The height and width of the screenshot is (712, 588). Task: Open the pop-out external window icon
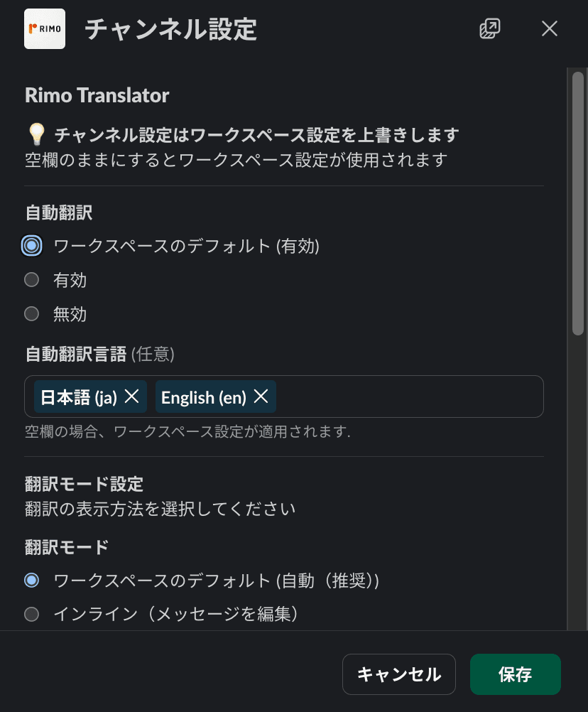click(x=489, y=28)
